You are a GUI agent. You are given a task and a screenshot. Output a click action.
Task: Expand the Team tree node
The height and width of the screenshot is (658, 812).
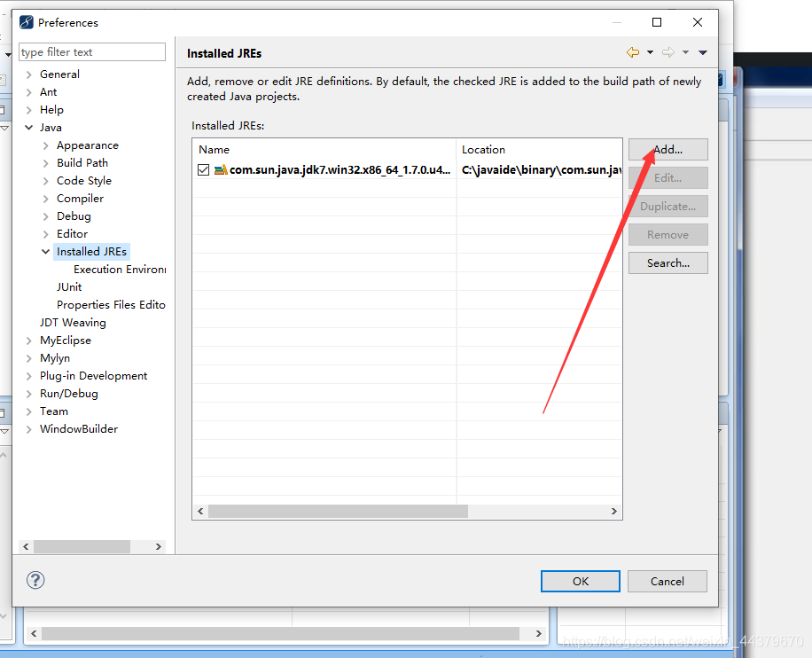(29, 411)
